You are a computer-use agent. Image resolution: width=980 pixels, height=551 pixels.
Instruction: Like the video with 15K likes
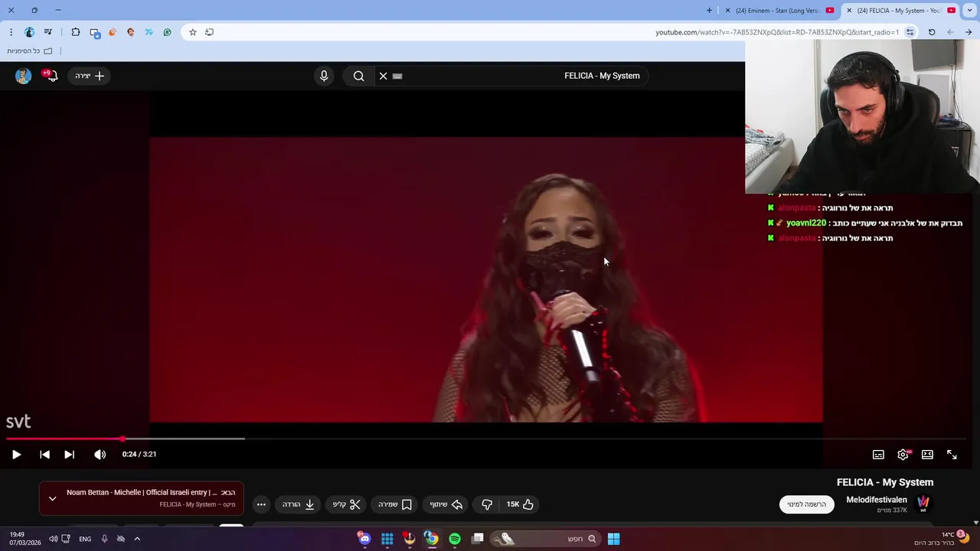point(520,504)
